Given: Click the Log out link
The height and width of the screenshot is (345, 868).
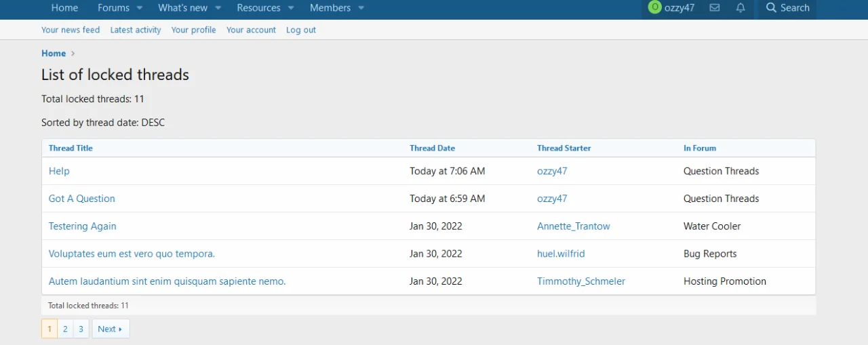Looking at the screenshot, I should 300,30.
